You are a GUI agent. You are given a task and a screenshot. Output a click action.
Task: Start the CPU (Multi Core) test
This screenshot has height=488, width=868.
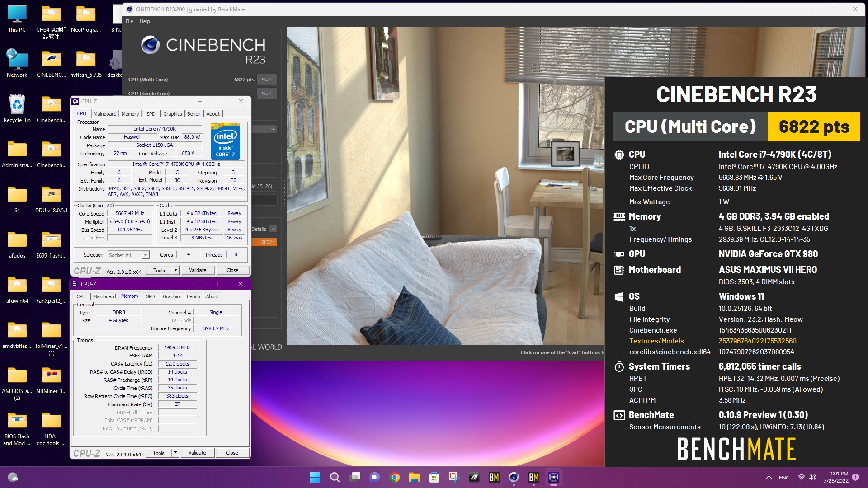[x=267, y=80]
